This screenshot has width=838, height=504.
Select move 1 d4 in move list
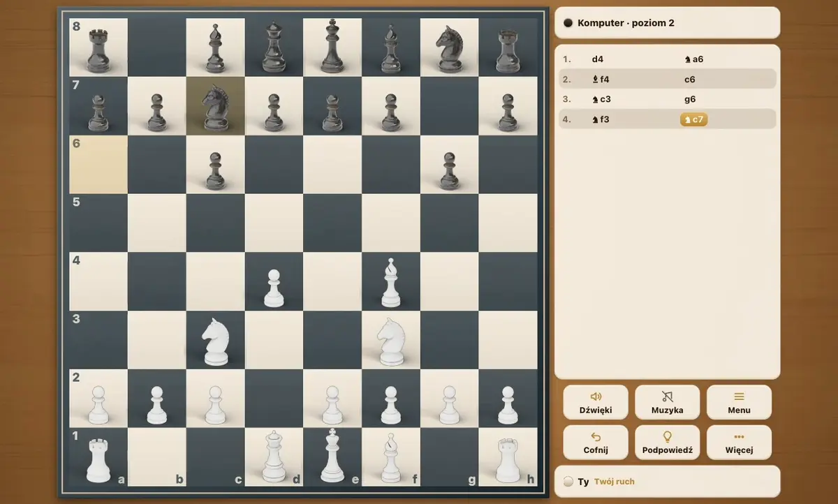pyautogui.click(x=598, y=59)
